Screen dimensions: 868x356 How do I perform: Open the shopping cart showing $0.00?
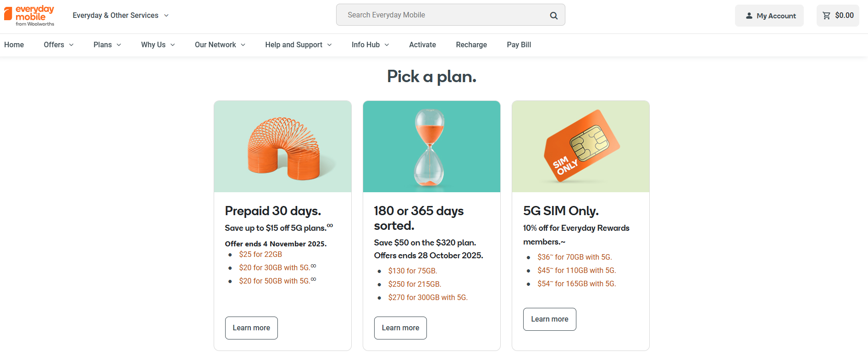838,15
